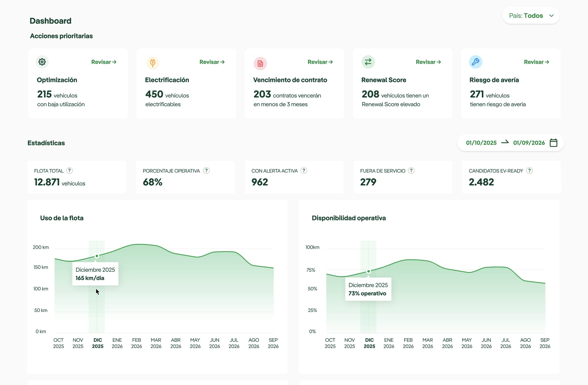Click the 165 km/día tooltip value
588x385 pixels.
click(x=90, y=278)
